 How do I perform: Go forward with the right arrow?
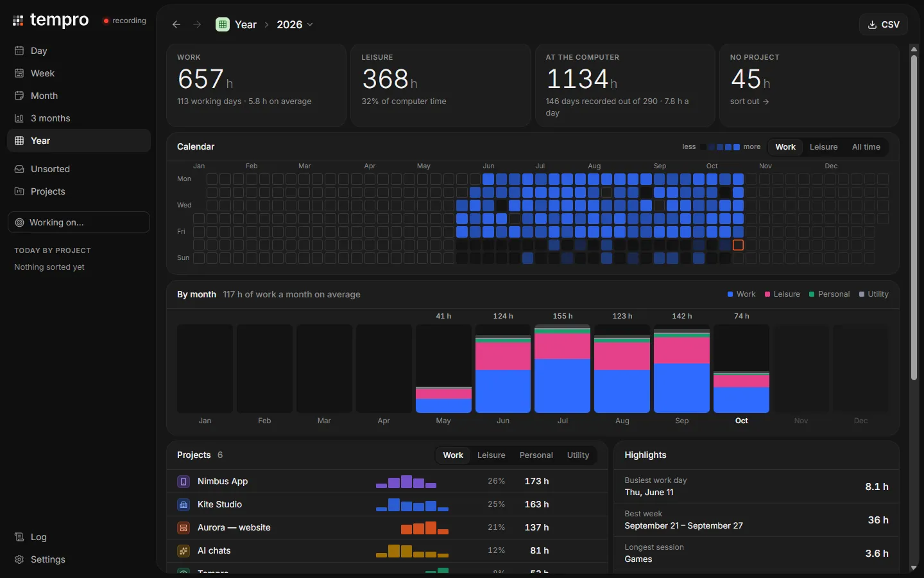(x=197, y=24)
